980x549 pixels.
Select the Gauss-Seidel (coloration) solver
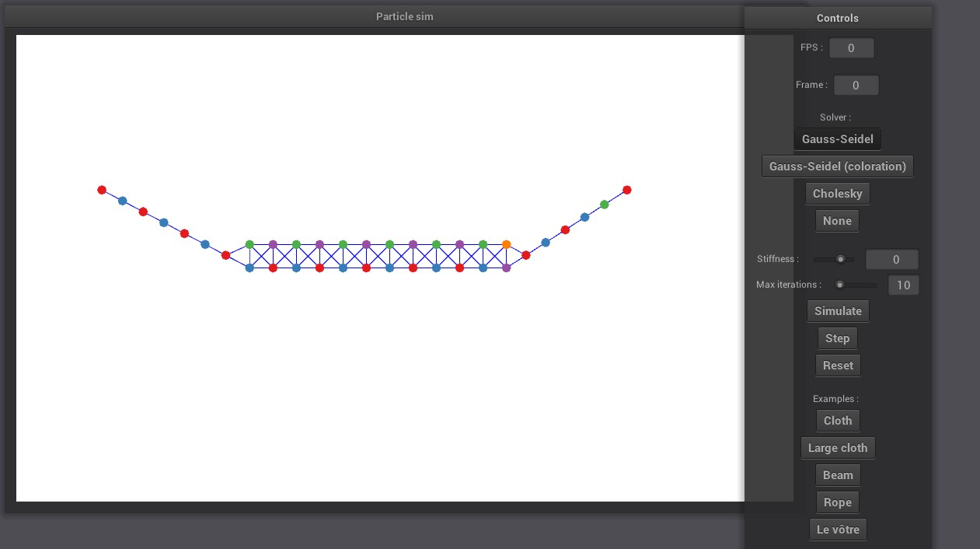click(x=837, y=166)
